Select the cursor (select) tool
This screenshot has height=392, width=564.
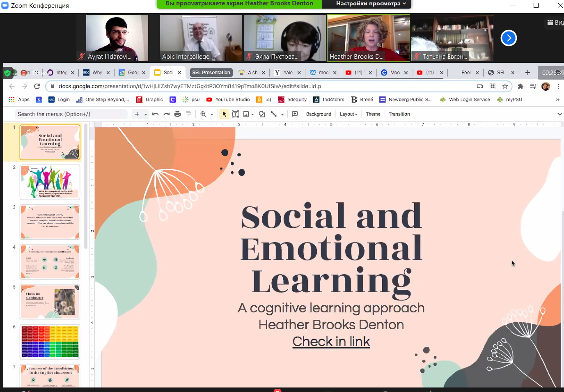point(224,114)
